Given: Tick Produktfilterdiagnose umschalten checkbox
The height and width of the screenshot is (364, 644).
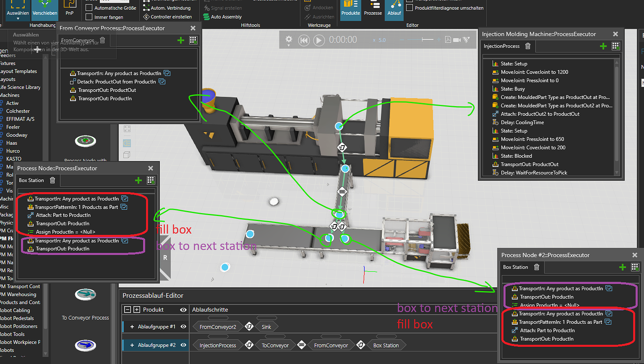Looking at the screenshot, I should [409, 8].
